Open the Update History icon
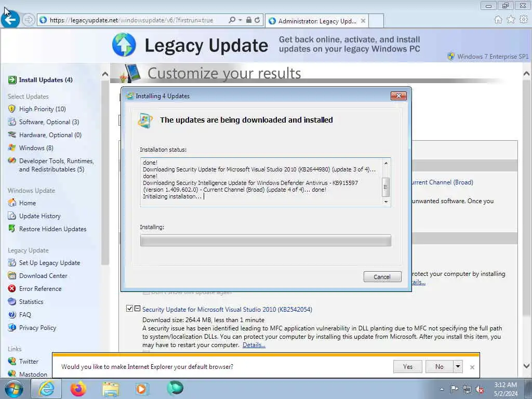532x399 pixels. tap(12, 216)
